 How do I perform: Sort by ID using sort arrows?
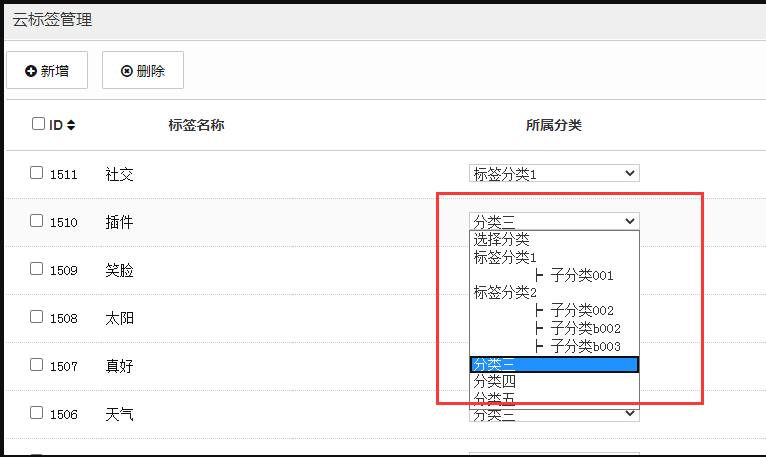tap(71, 125)
